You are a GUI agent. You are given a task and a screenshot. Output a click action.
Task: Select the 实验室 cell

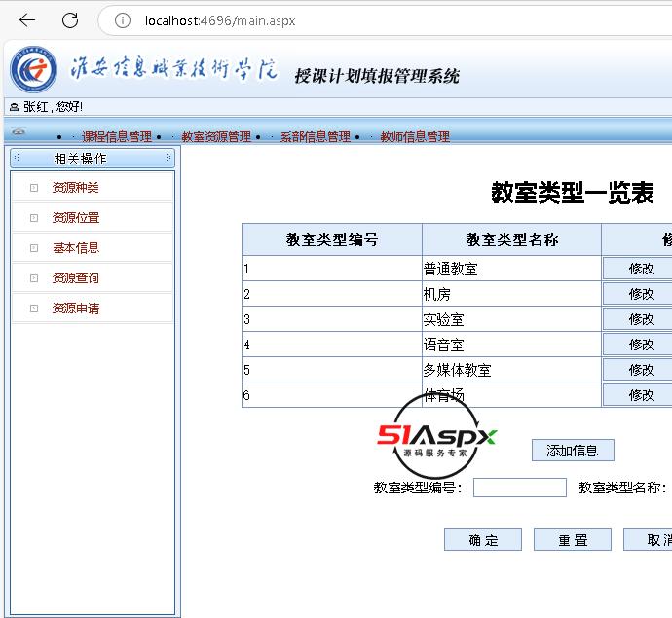click(x=511, y=319)
